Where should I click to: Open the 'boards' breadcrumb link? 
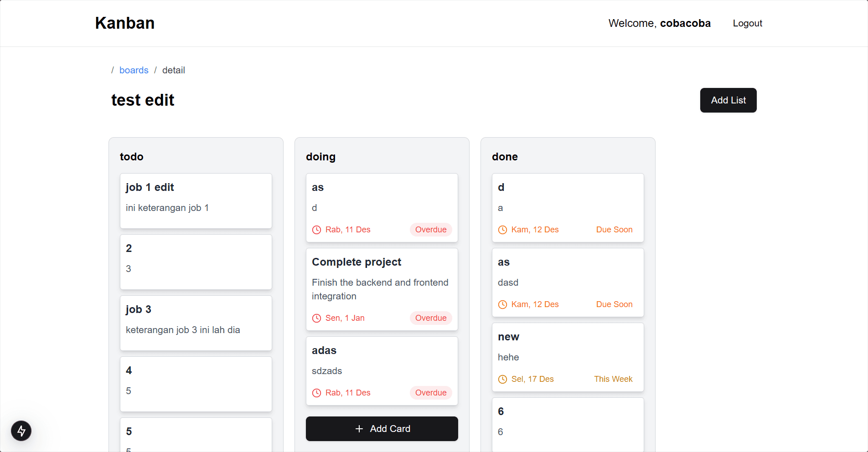[134, 70]
